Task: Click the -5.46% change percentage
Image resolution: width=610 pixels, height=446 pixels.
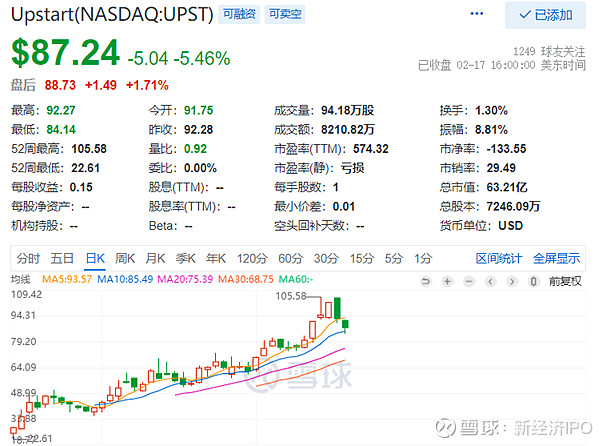Action: click(202, 58)
